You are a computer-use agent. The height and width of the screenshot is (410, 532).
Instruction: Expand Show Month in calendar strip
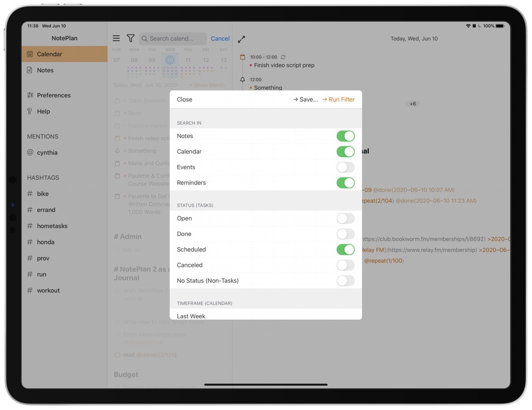(x=206, y=85)
